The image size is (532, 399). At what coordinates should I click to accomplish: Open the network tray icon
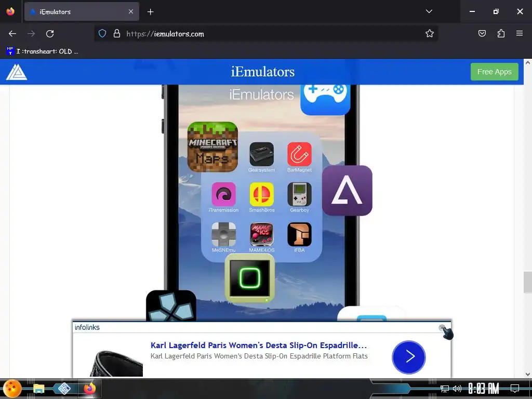(445, 389)
